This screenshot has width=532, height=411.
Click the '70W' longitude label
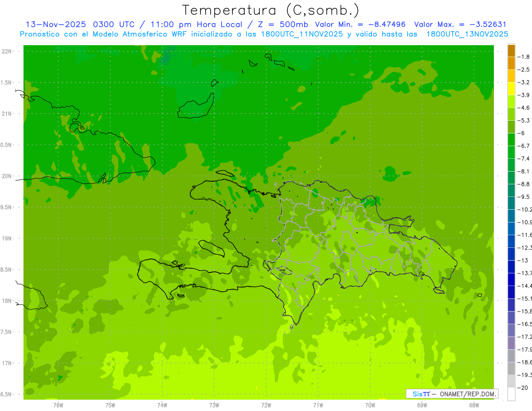pos(370,405)
